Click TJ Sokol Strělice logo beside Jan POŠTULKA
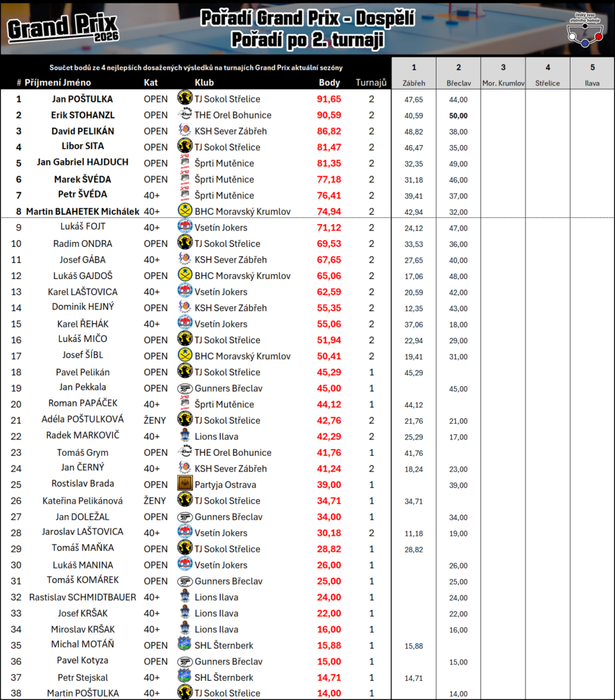This screenshot has width=615, height=700. pyautogui.click(x=184, y=98)
